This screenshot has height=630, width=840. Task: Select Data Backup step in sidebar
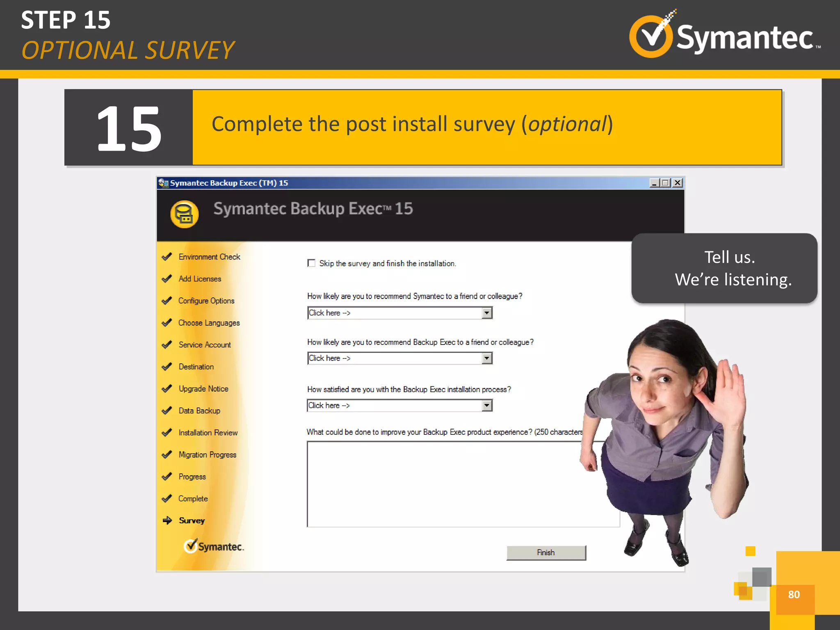pyautogui.click(x=199, y=411)
